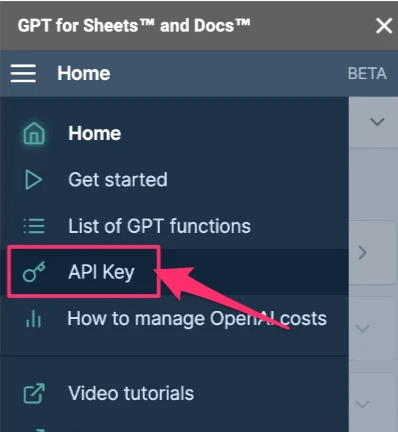Expand the dimmed chevron beside Video tutorials row

pyautogui.click(x=363, y=404)
